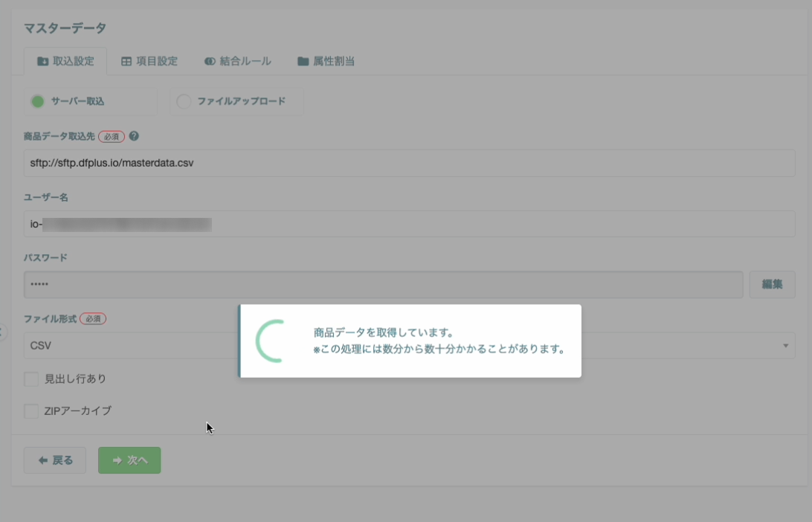The width and height of the screenshot is (812, 522).
Task: Click the folder icon on the 属性割当 tab
Action: [x=302, y=62]
